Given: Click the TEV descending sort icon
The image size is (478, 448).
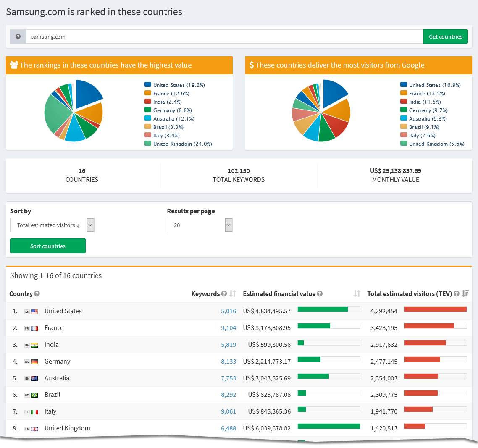Looking at the screenshot, I should [465, 294].
